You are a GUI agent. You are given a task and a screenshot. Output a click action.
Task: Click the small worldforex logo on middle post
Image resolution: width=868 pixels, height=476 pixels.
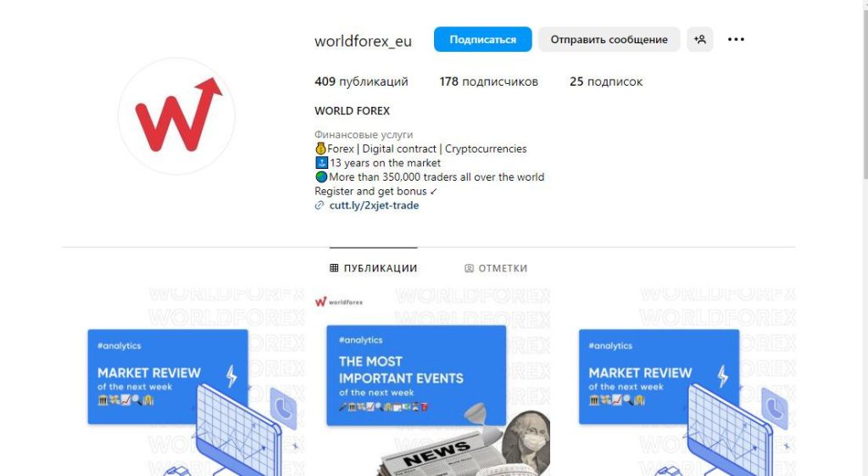coord(339,302)
